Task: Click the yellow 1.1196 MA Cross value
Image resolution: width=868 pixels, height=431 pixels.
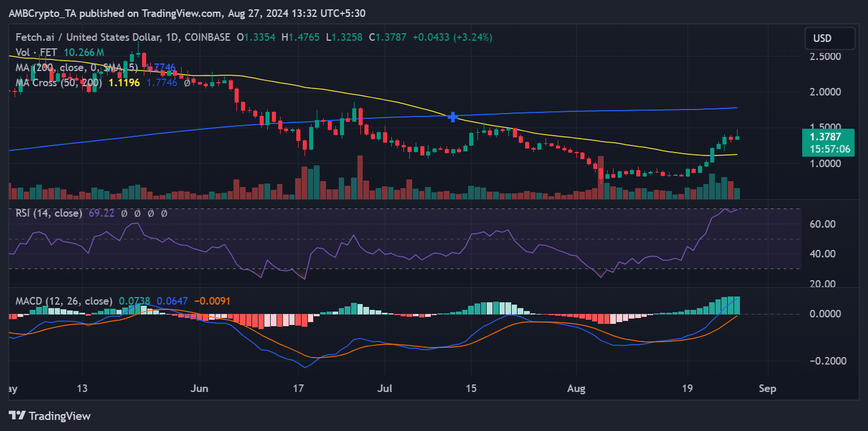Action: coord(124,83)
